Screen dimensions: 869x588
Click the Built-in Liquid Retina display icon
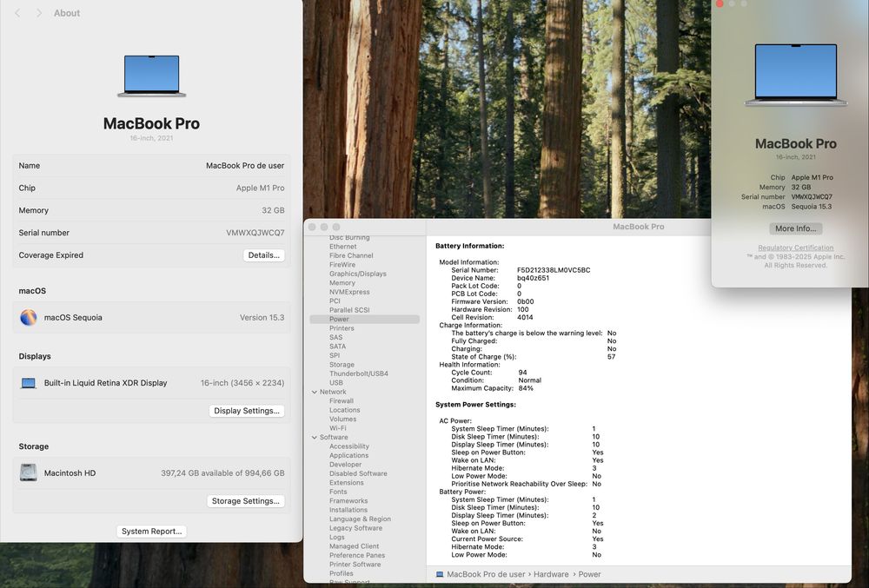(29, 382)
